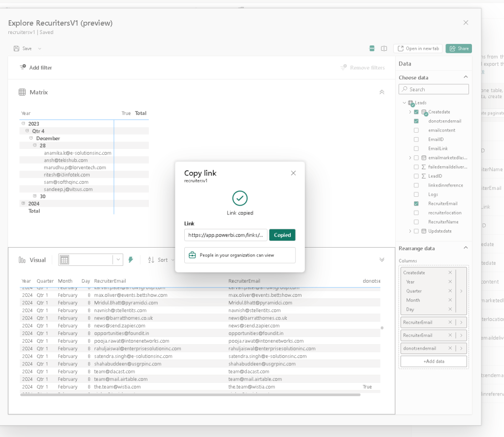Expand day 30 row in matrix
Screen dimensions: 504x437
click(x=34, y=196)
